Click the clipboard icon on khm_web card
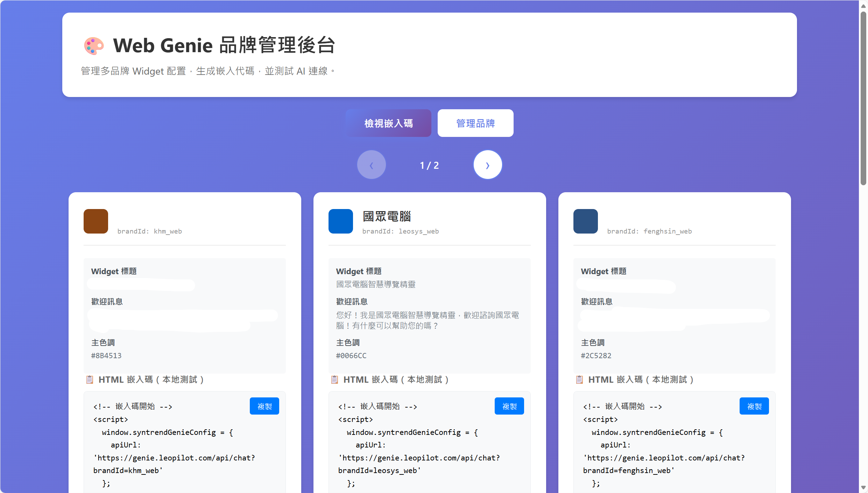This screenshot has width=868, height=493. 90,380
